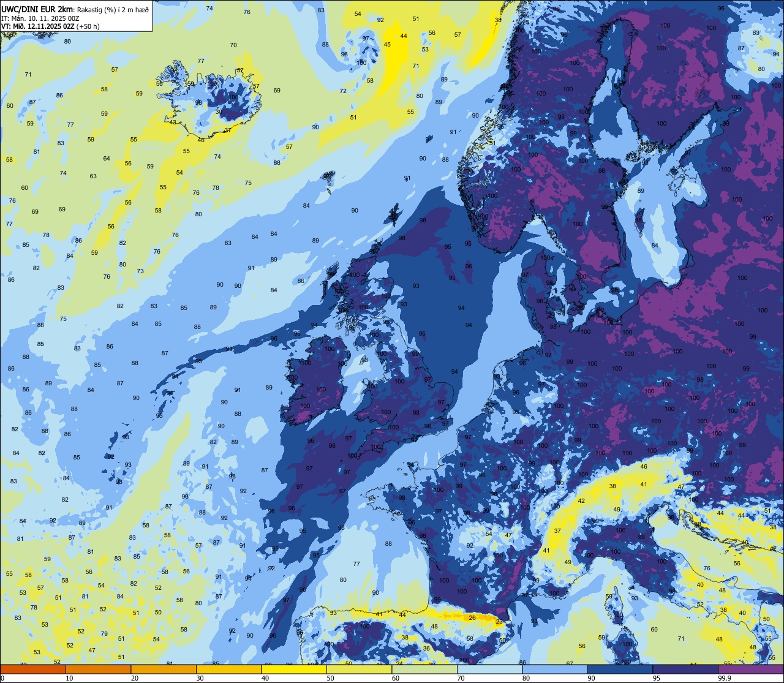
Task: Click the legend tick label 70
Action: coord(461,678)
